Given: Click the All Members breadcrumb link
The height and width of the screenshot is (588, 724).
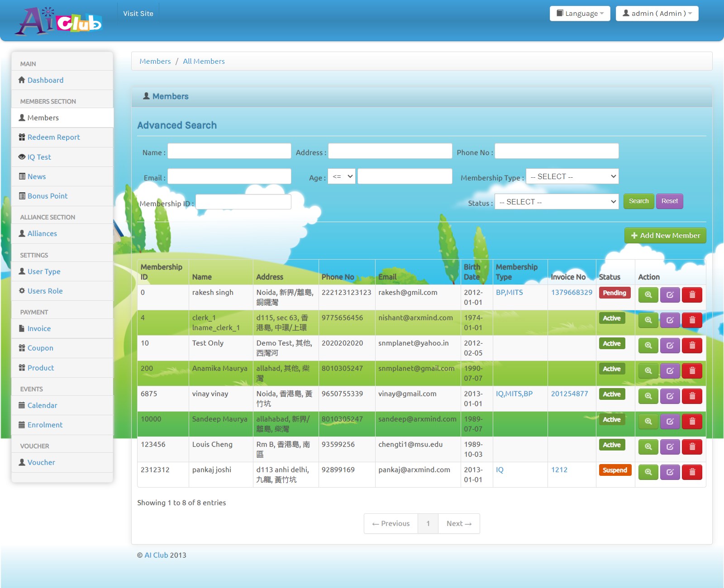Looking at the screenshot, I should click(x=204, y=61).
